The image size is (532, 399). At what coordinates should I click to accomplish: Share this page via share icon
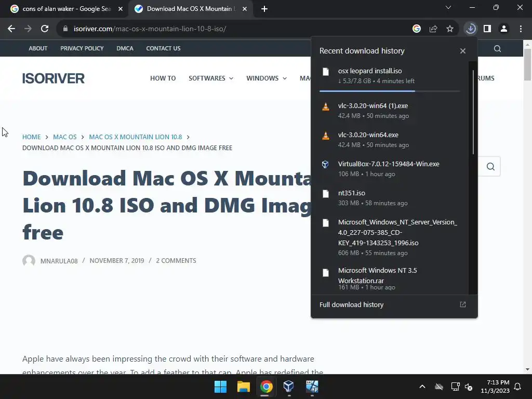coord(433,29)
